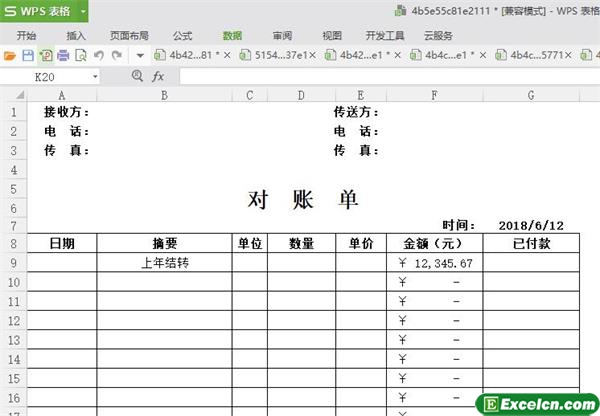The width and height of the screenshot is (600, 416).
Task: Click the fx insert function icon
Action: pos(158,77)
